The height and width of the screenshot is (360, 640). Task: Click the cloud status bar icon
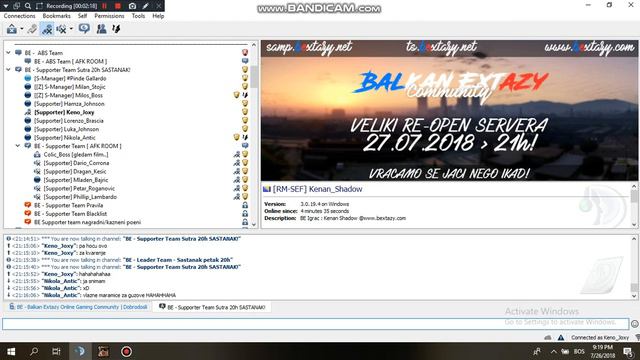pos(548,338)
